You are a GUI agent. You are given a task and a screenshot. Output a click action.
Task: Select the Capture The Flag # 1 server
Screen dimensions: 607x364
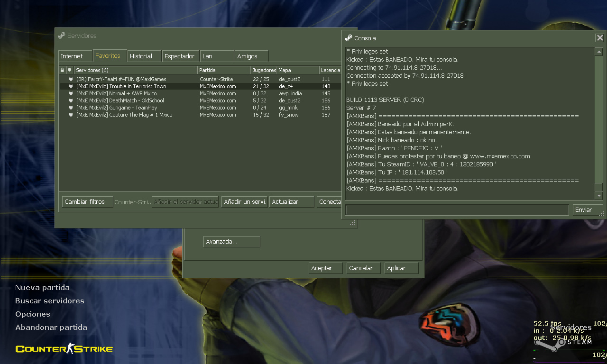coord(200,115)
